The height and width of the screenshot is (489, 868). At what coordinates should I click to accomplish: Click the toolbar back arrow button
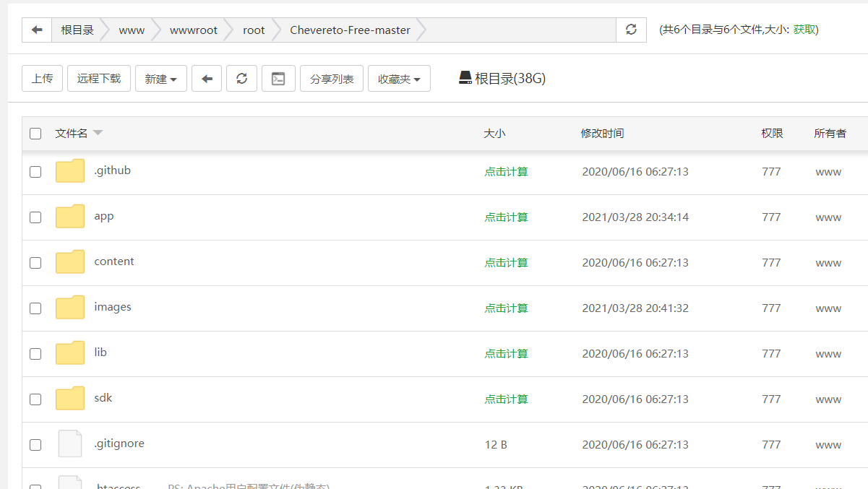207,79
